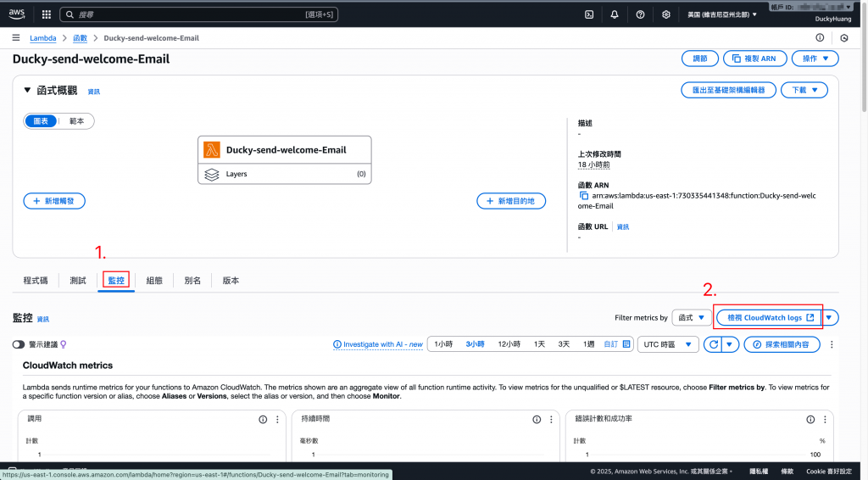This screenshot has height=480, width=868.
Task: Click 匯出至基礎架構編輯器 button
Action: [x=728, y=90]
